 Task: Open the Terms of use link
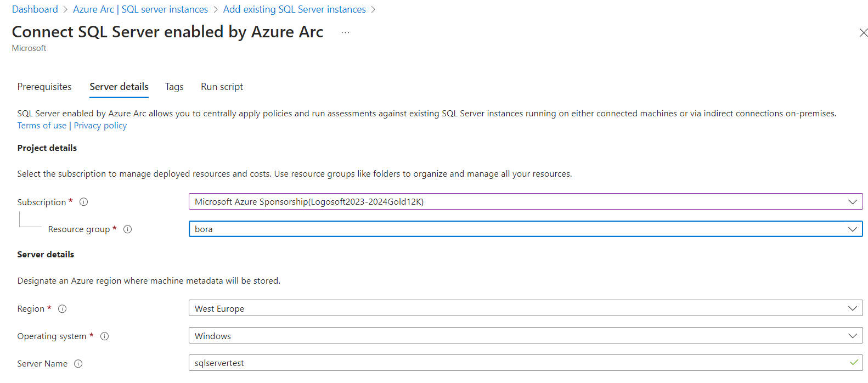pyautogui.click(x=42, y=126)
